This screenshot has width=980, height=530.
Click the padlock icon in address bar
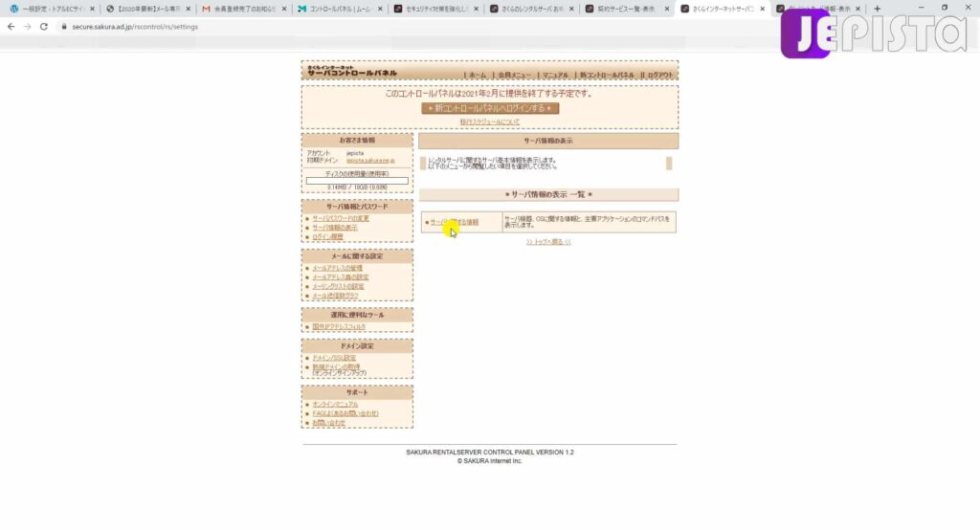click(x=64, y=27)
